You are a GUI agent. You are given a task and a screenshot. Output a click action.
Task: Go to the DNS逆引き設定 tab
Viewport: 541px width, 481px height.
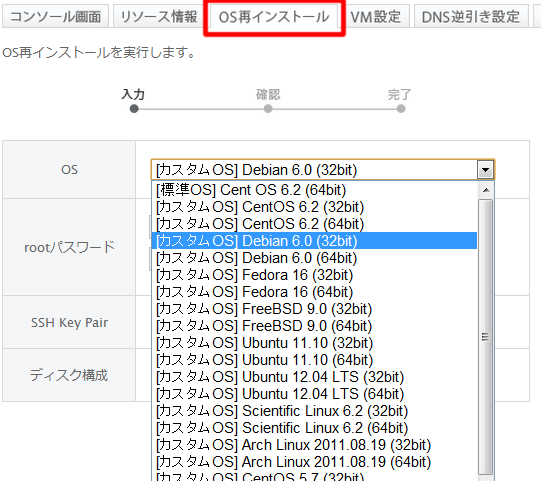click(x=471, y=16)
